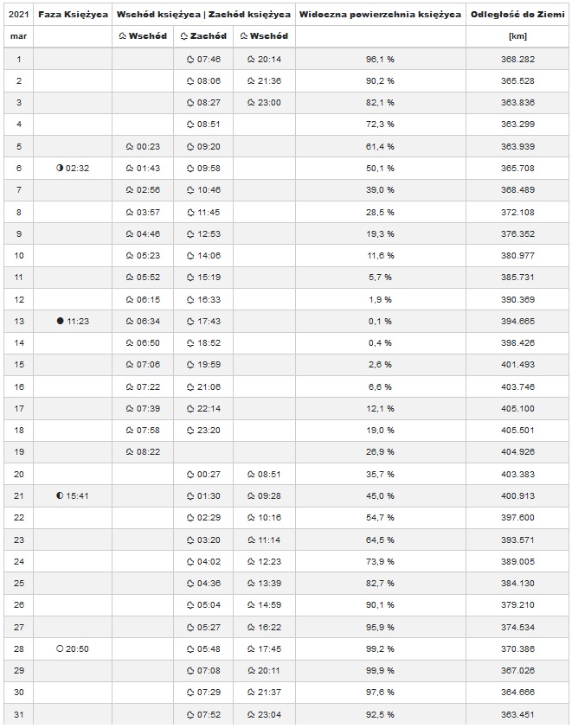This screenshot has width=572, height=728.
Task: Click the 0,1 % visible surface value
Action: point(380,322)
